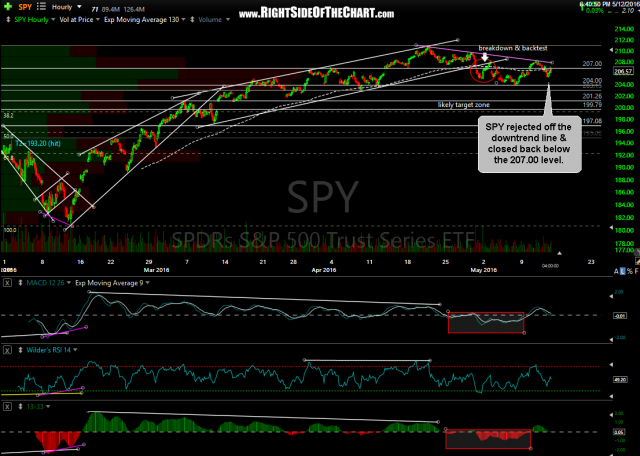Close the Wilder's RSI pane with X
640x456 pixels.
pyautogui.click(x=9, y=349)
